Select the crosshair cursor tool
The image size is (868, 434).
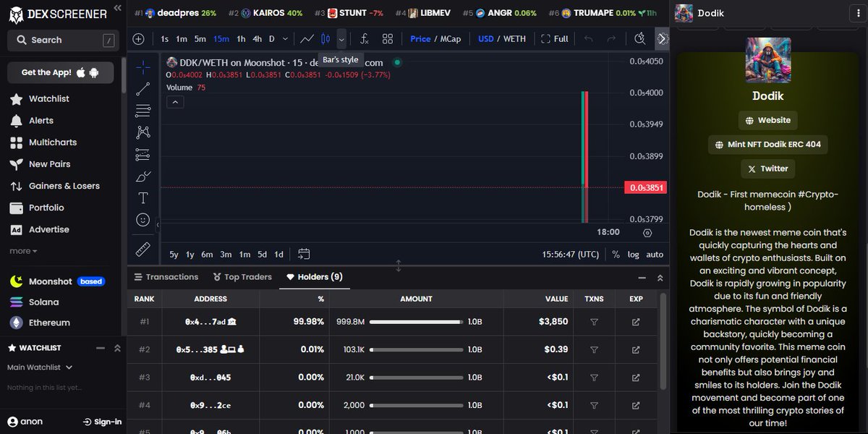pos(143,67)
